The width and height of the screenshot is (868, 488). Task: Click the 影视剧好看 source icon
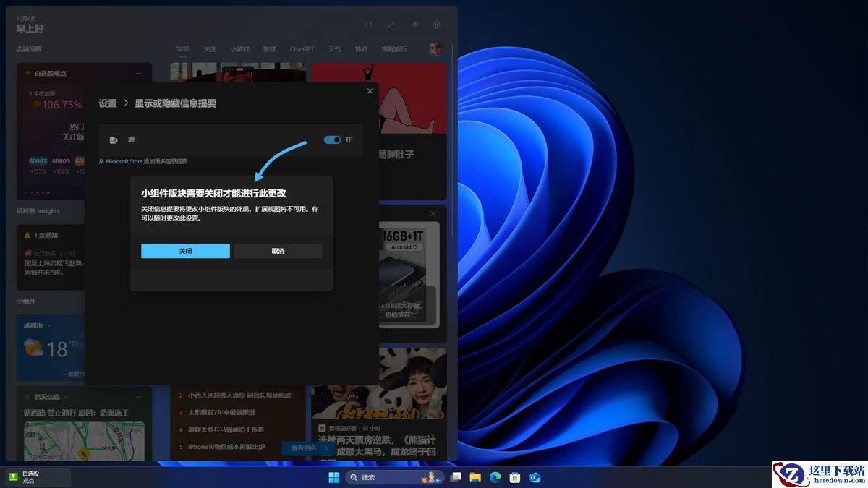click(x=322, y=427)
